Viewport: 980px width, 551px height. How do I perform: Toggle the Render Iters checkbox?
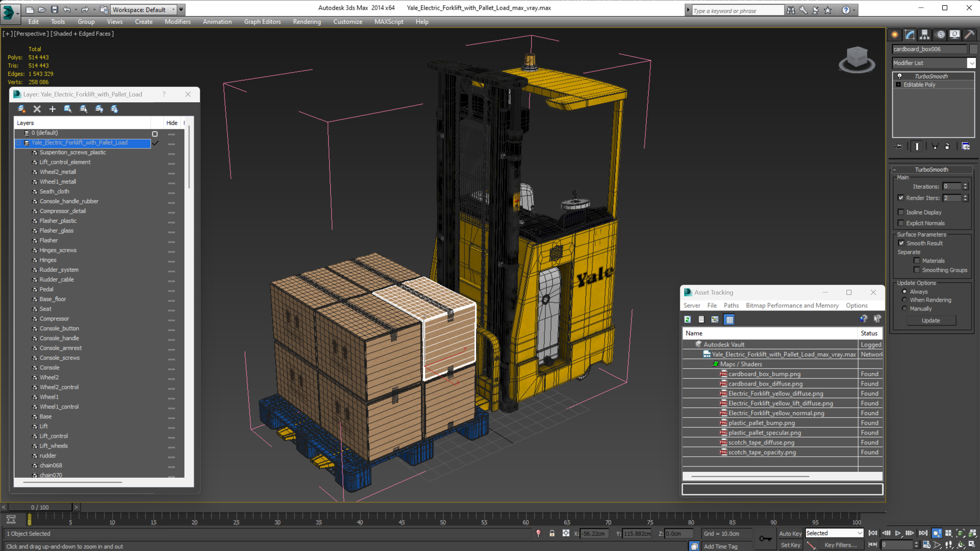901,198
